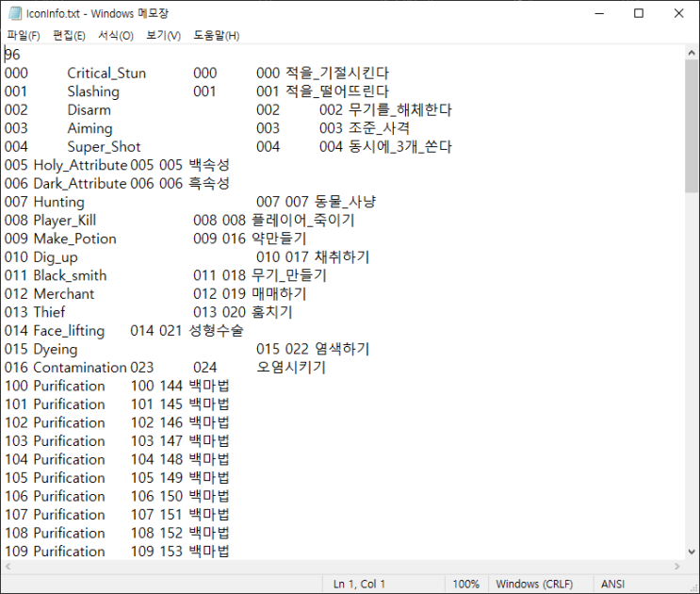Click Korean text '무기를_해체한다'
Viewport: 700px width, 594px height.
[x=400, y=110]
